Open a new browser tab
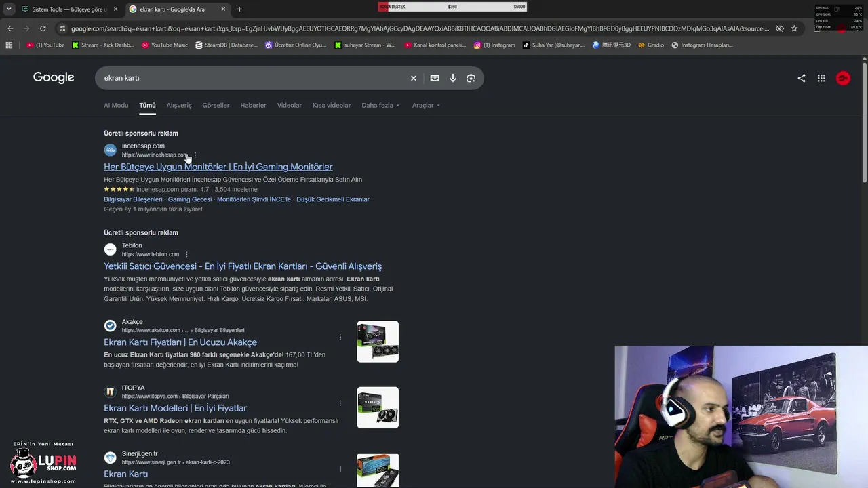This screenshot has height=488, width=868. pyautogui.click(x=239, y=9)
